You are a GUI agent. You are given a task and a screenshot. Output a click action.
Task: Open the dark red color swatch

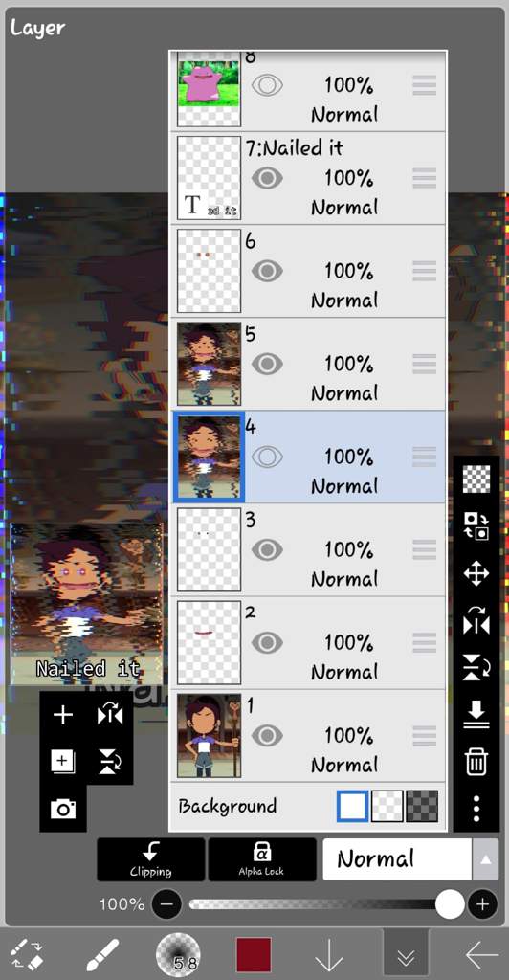click(x=254, y=954)
